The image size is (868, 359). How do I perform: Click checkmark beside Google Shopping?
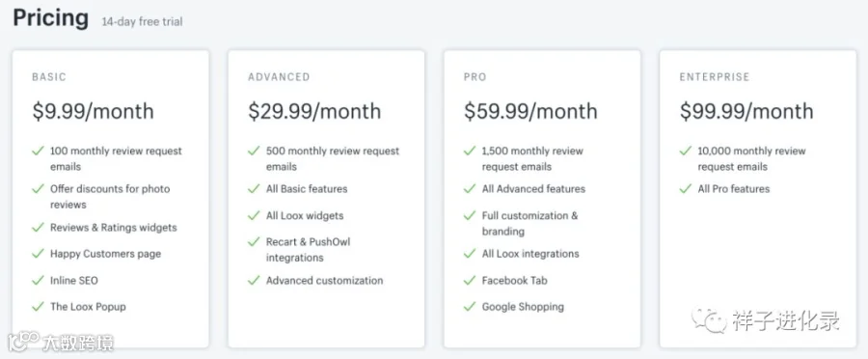[470, 306]
